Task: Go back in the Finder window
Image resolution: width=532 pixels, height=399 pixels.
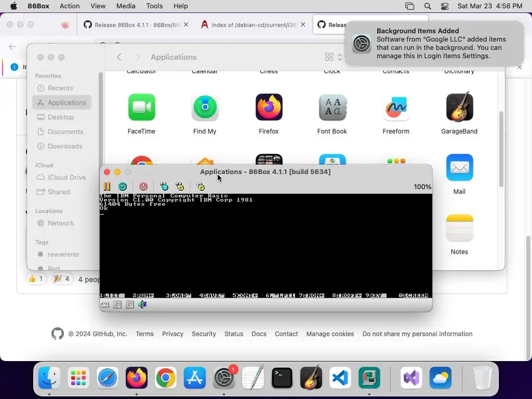Action: (x=119, y=57)
